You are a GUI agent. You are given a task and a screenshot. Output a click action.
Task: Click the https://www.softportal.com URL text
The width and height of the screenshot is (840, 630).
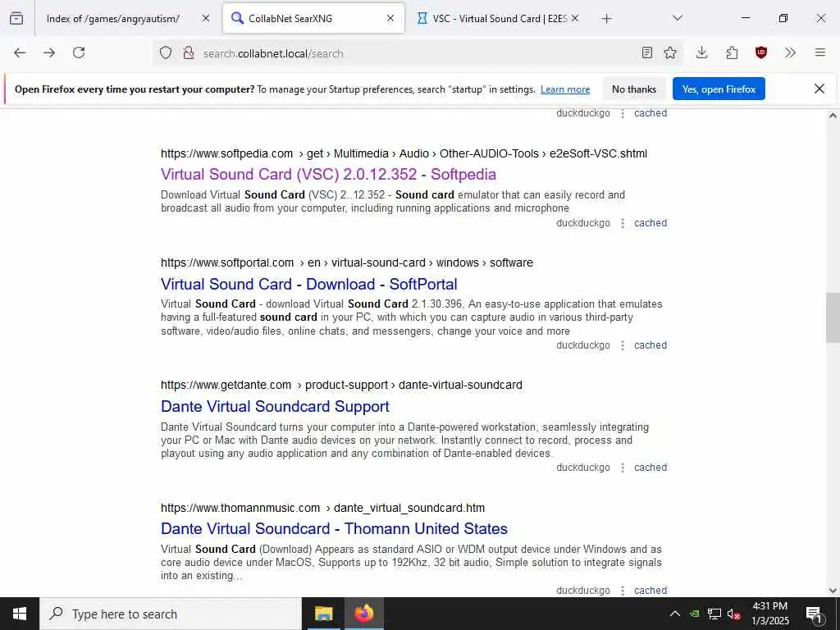[227, 263]
